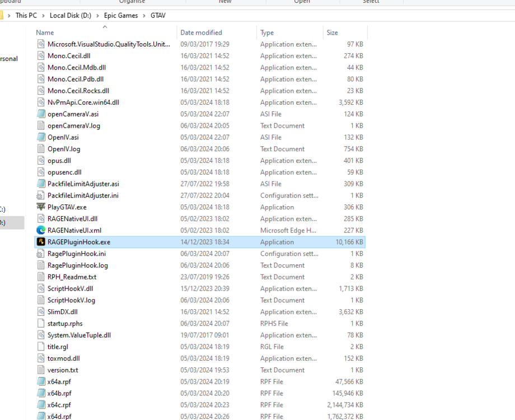Click the Edge icon of RAGENativeUI.xml

(41, 230)
